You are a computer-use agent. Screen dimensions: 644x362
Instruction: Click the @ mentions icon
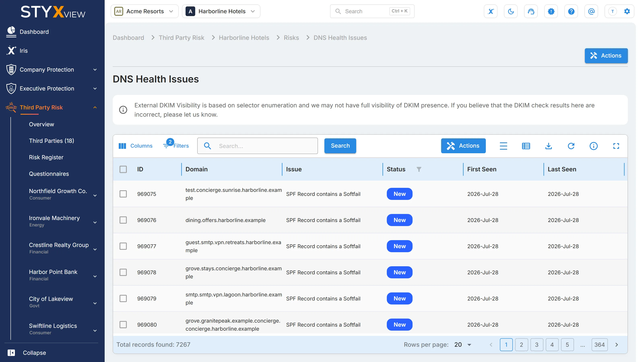click(x=591, y=11)
